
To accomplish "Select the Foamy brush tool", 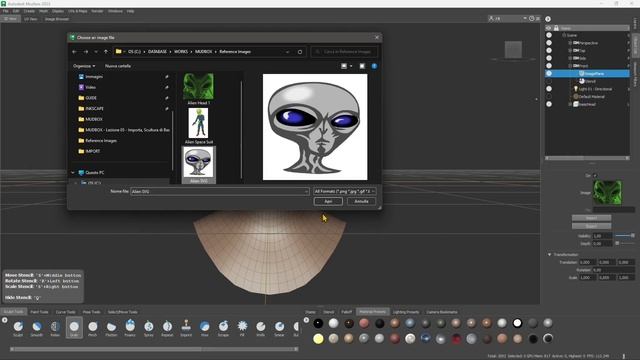I will click(x=130, y=327).
